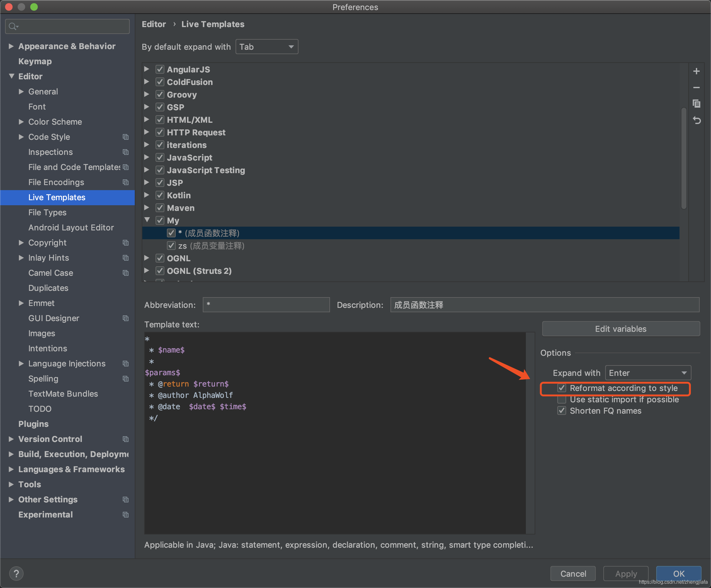Screen dimensions: 711x588
Task: Click the Cancel button
Action: [573, 574]
